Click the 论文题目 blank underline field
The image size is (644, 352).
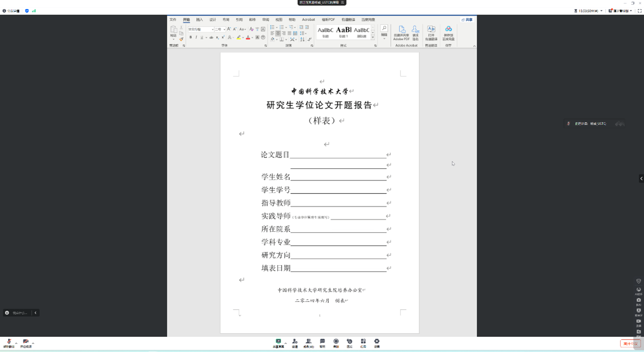[x=338, y=155]
